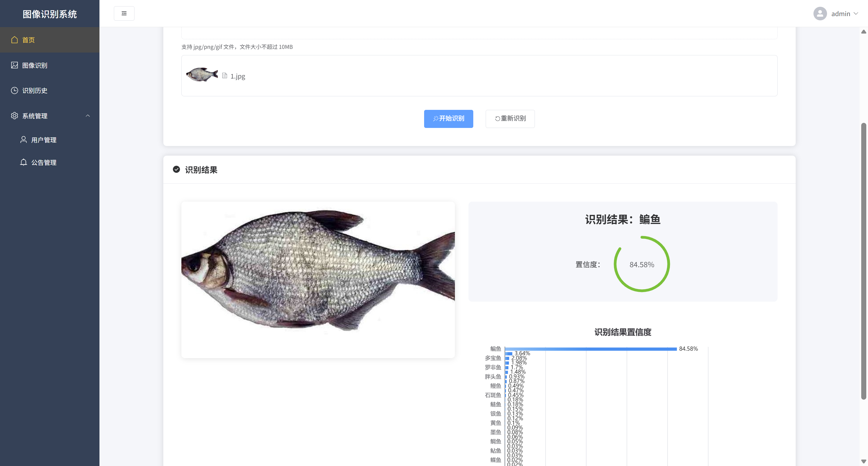Screen dimensions: 868x466
Task: Click the page scrollbar down arrow
Action: coord(863,461)
